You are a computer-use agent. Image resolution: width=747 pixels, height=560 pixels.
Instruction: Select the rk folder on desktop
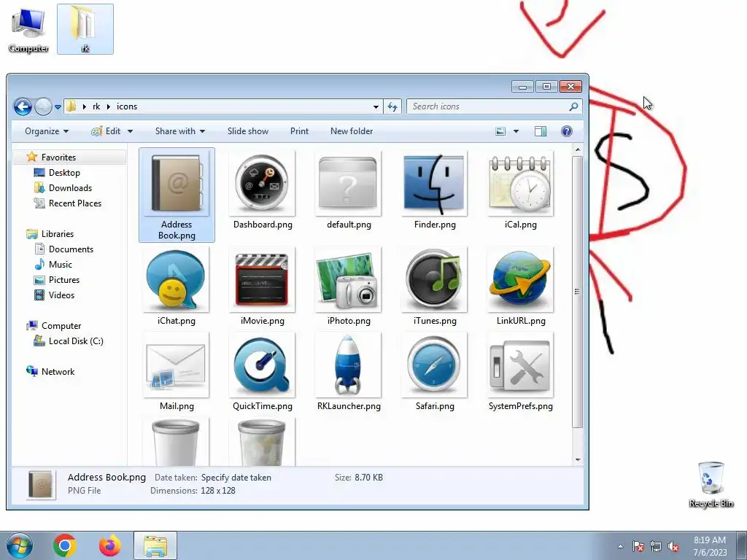coord(85,29)
